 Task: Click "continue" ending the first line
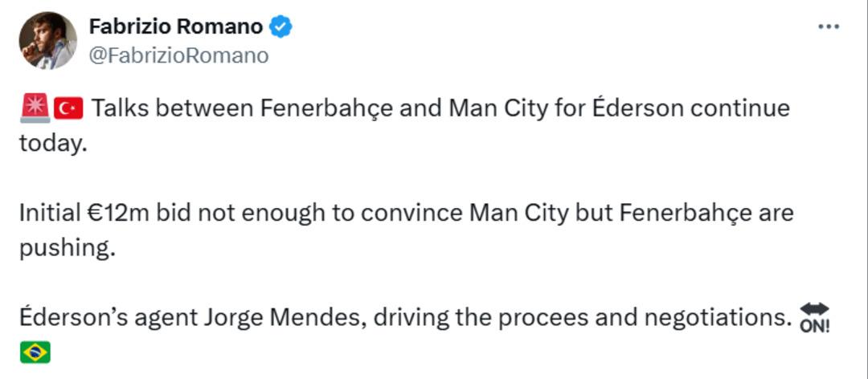[x=740, y=109]
